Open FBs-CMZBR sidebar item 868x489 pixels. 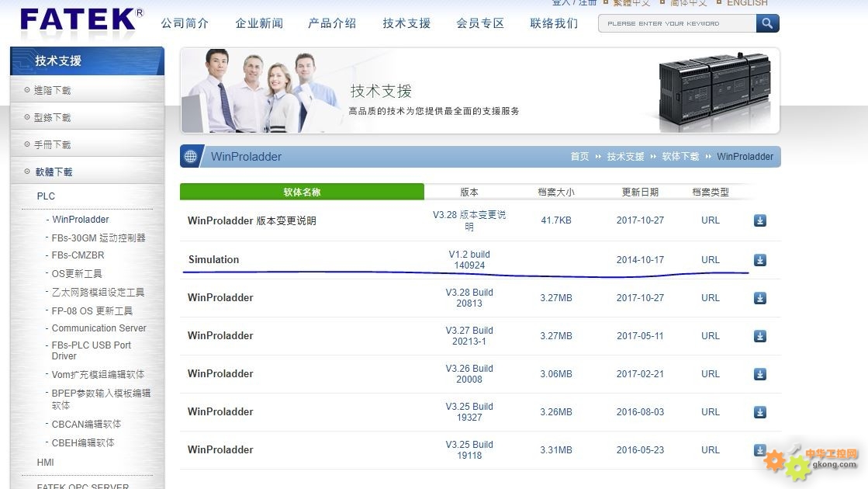[x=78, y=255]
